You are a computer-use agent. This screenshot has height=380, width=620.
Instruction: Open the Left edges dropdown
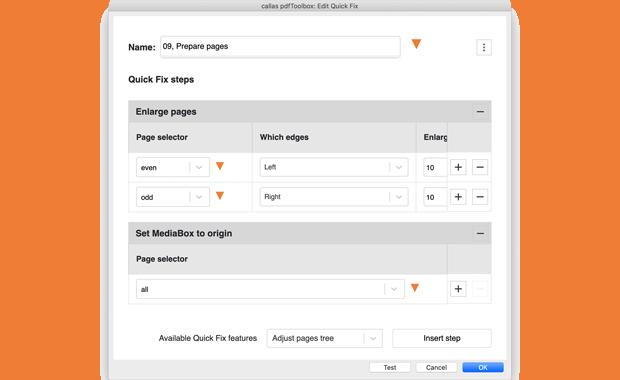click(x=334, y=167)
